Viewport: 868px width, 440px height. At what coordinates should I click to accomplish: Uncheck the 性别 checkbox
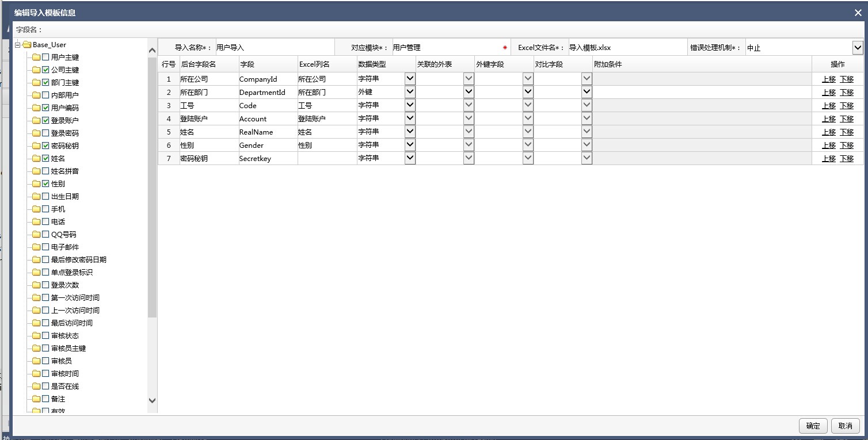[x=45, y=183]
